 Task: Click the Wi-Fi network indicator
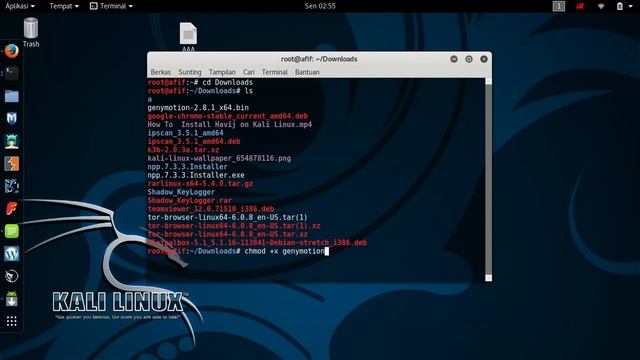point(601,6)
